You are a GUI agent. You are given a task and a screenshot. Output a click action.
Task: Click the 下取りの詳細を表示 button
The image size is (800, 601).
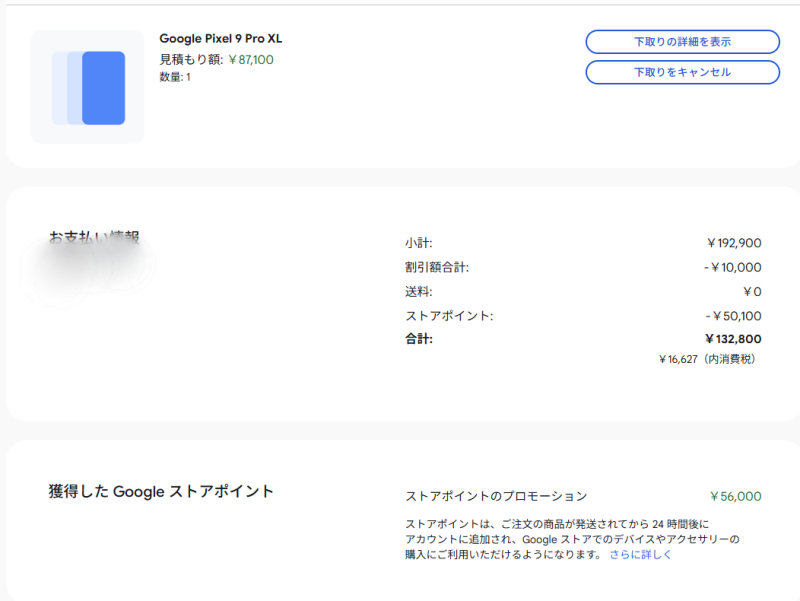coord(682,42)
